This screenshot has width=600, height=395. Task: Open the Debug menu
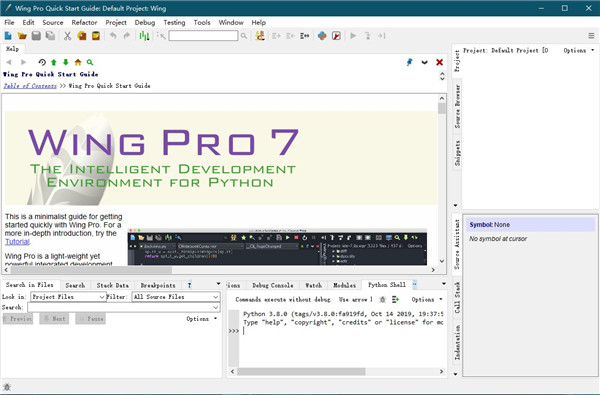pyautogui.click(x=145, y=22)
